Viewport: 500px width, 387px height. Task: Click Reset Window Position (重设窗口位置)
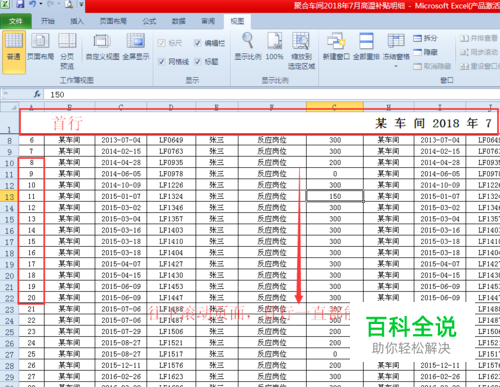coord(480,66)
